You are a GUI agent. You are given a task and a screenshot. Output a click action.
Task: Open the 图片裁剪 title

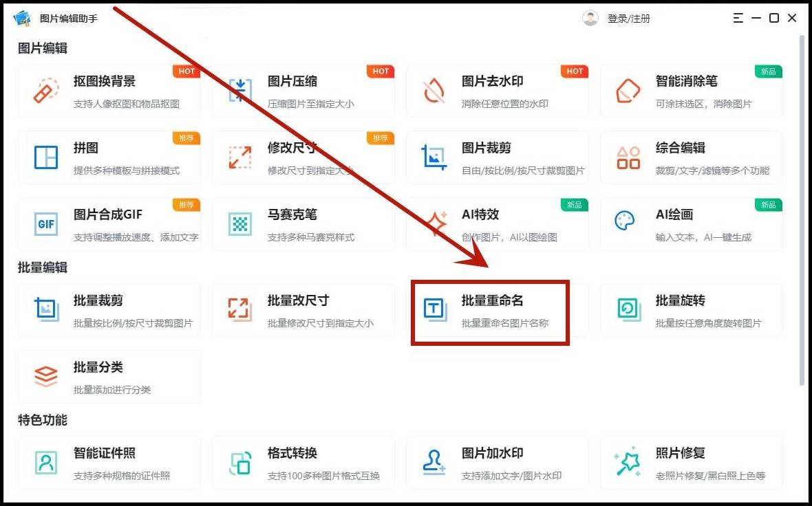point(487,148)
